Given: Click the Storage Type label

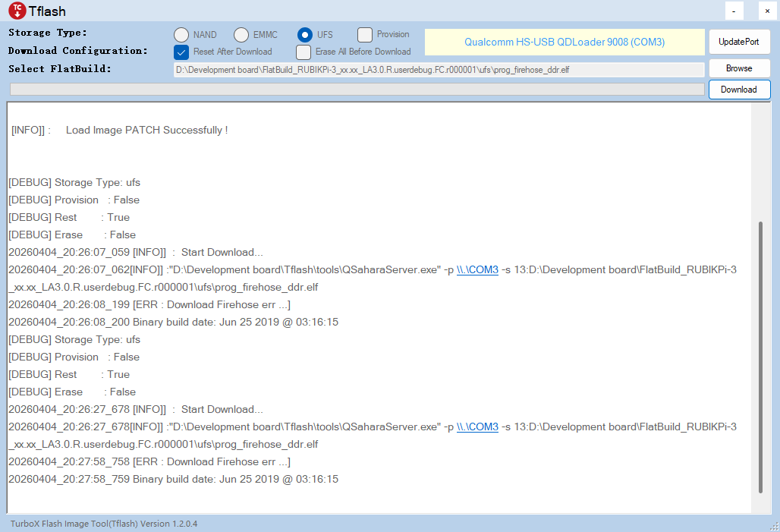Looking at the screenshot, I should [x=48, y=33].
